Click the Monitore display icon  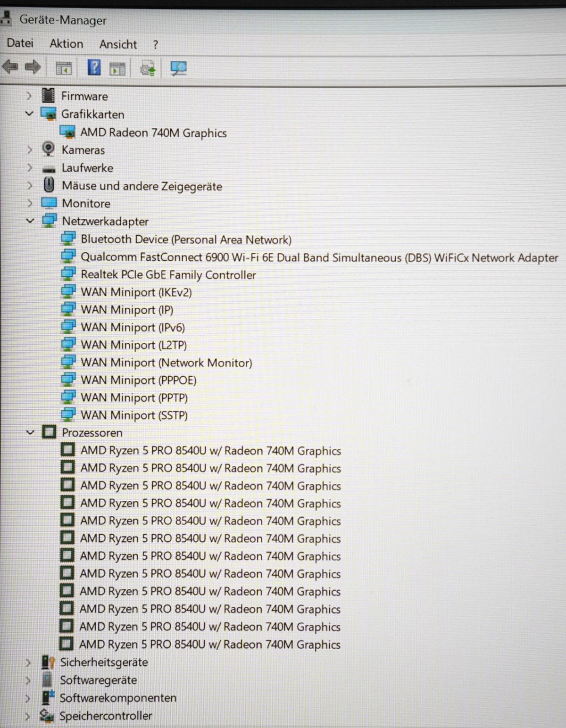pyautogui.click(x=49, y=203)
